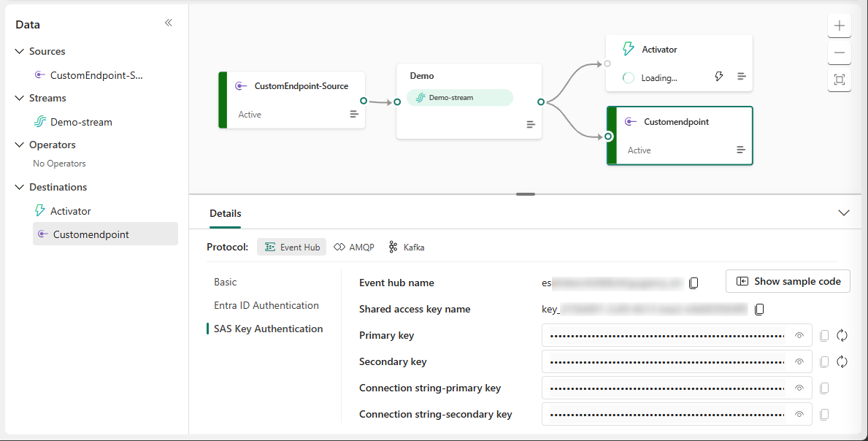The height and width of the screenshot is (441, 868).
Task: Click the 'Demo' node title
Action: pos(422,76)
